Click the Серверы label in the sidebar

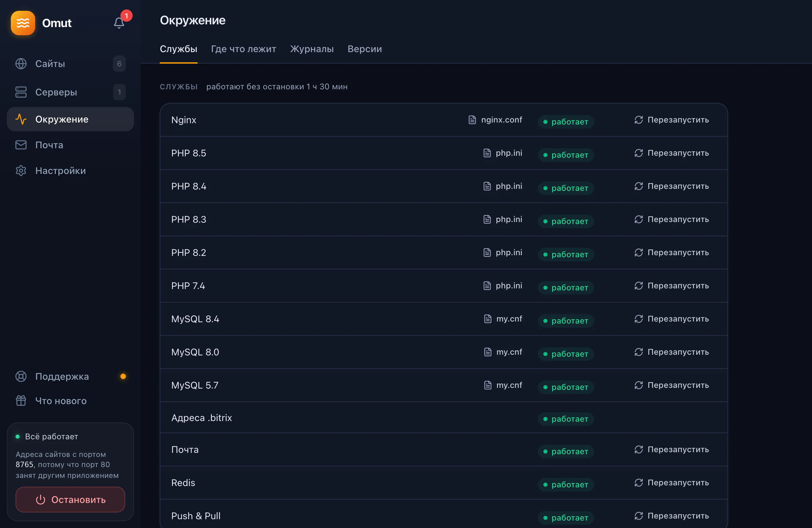tap(56, 92)
